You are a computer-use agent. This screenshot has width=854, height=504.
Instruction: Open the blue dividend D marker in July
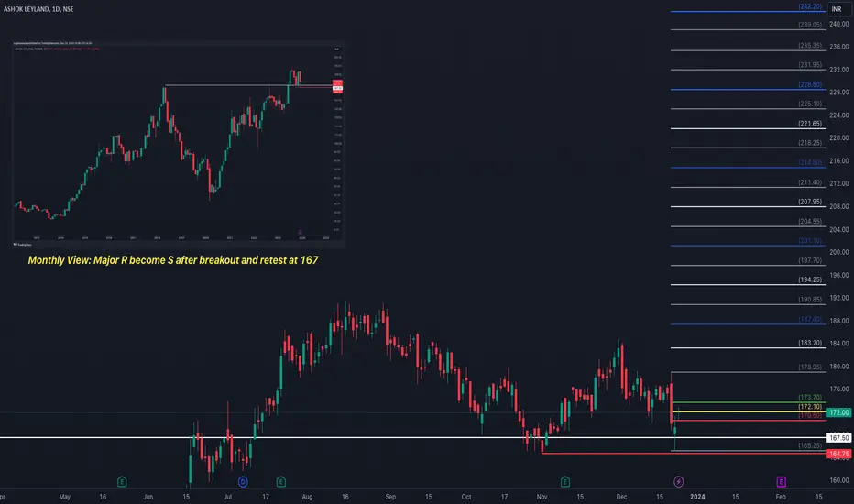point(243,482)
